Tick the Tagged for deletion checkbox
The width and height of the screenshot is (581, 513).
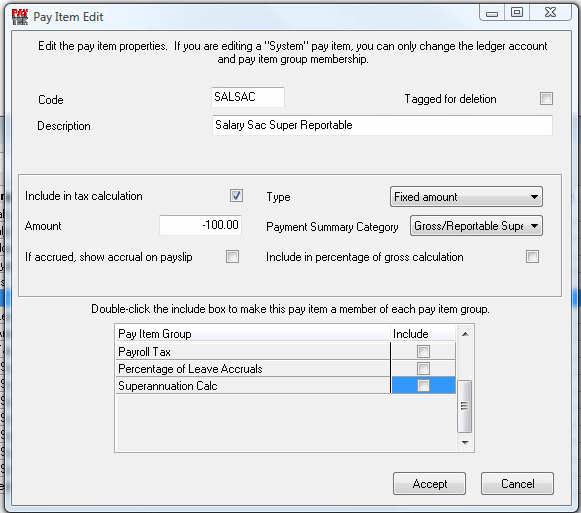[x=546, y=99]
